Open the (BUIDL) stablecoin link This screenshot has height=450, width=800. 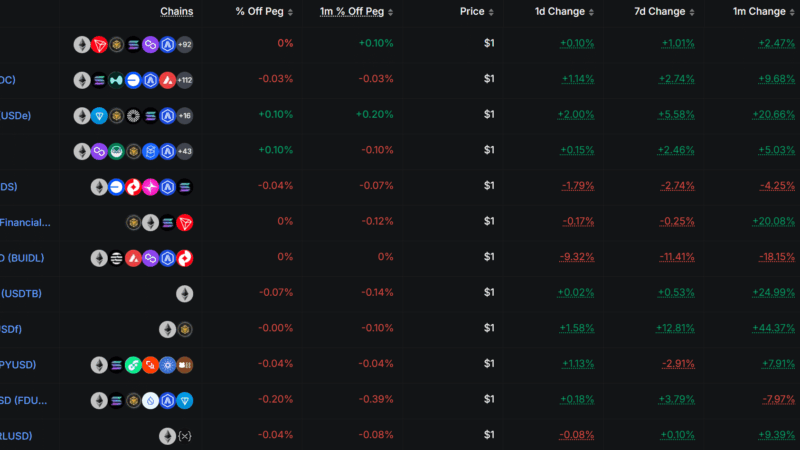click(x=22, y=258)
